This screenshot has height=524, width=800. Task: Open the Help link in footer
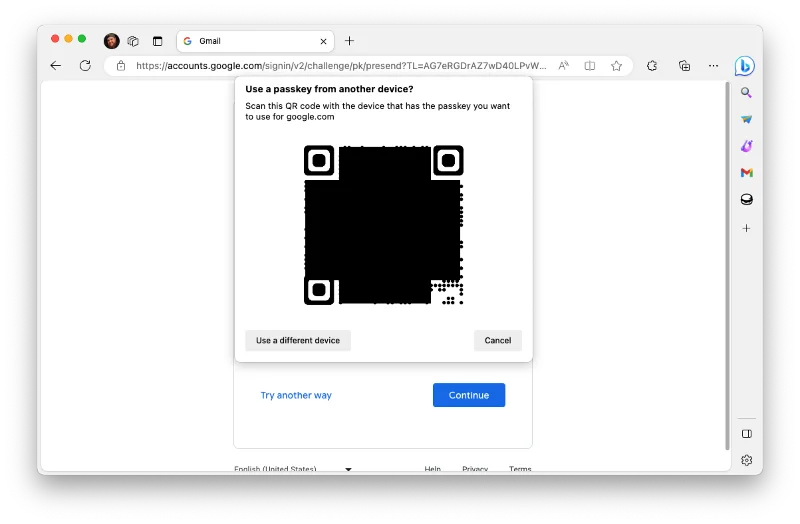tap(433, 469)
